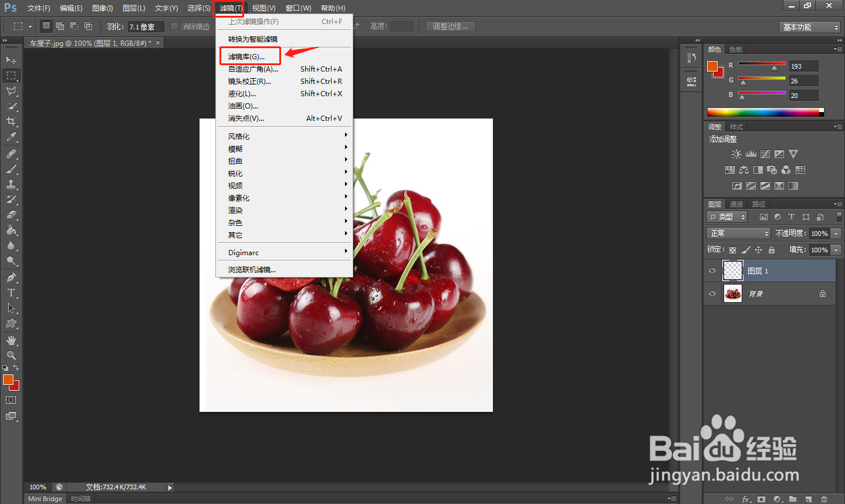The height and width of the screenshot is (504, 845).
Task: Open Mini Bridge panel
Action: [45, 499]
